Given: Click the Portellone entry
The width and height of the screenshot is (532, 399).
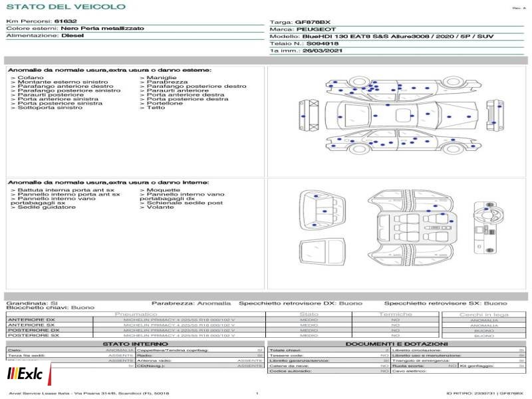Looking at the screenshot, I should [161, 103].
